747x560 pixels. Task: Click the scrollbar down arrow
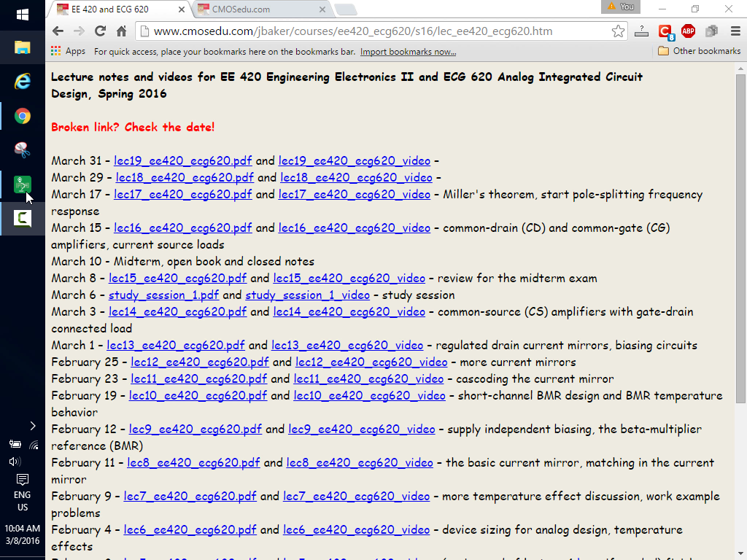pos(740,554)
